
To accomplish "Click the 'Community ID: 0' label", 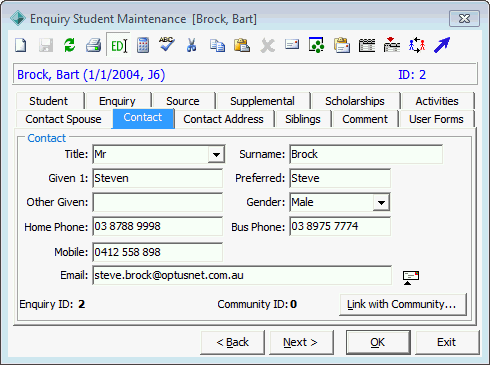I will (257, 304).
